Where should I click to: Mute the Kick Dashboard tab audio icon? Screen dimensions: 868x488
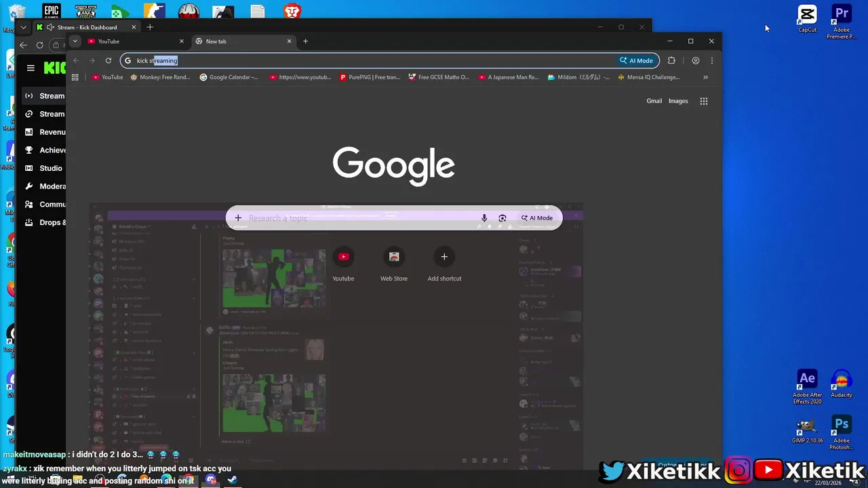tap(50, 27)
